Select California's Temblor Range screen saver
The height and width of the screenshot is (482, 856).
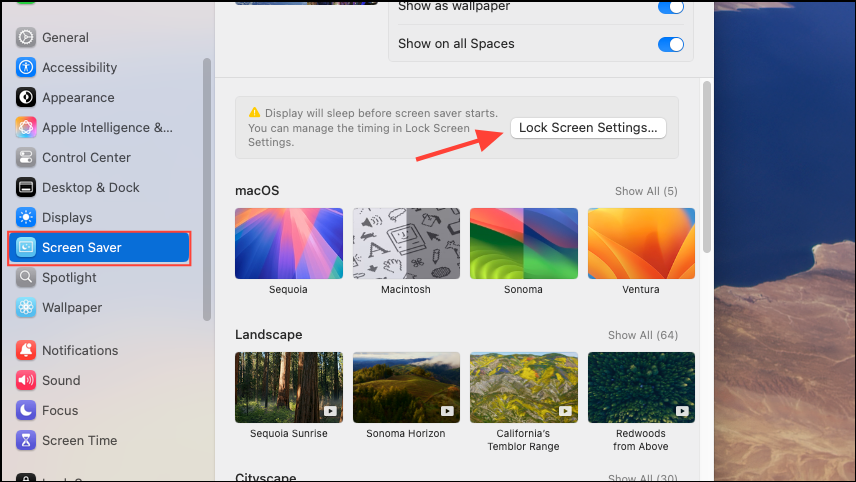[524, 388]
